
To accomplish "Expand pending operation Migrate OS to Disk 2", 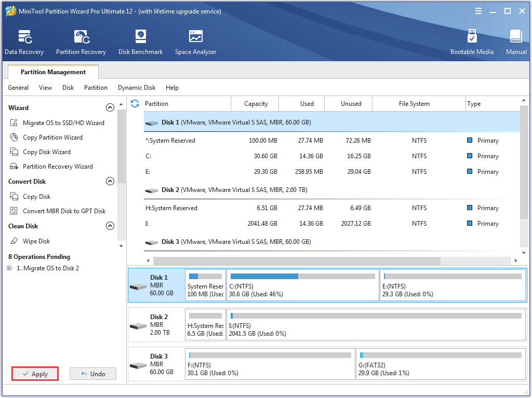I will pyautogui.click(x=9, y=268).
